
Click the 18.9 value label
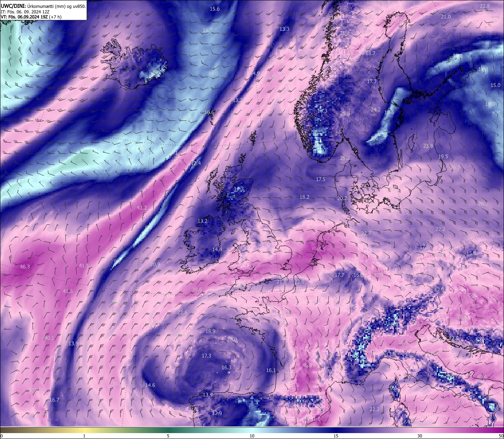coord(210,331)
